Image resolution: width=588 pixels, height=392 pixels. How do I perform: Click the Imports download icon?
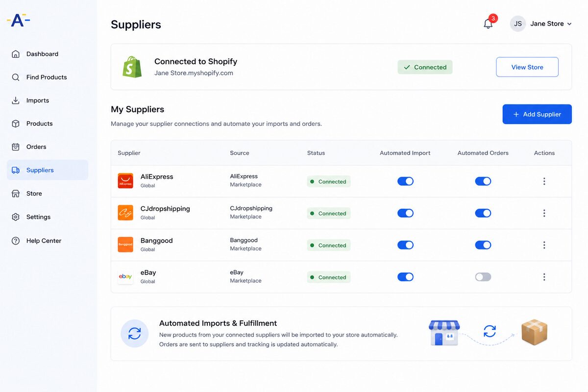(x=16, y=100)
